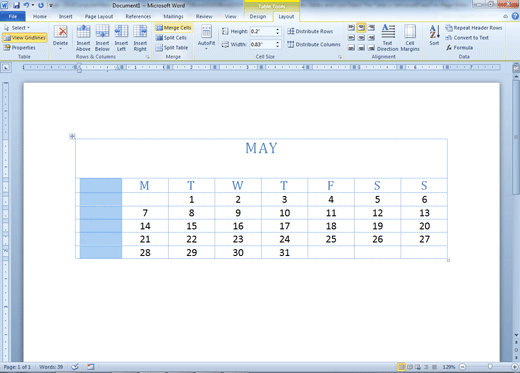Viewport: 520px width, 373px height.
Task: Click the 129% zoom level
Action: (x=449, y=367)
